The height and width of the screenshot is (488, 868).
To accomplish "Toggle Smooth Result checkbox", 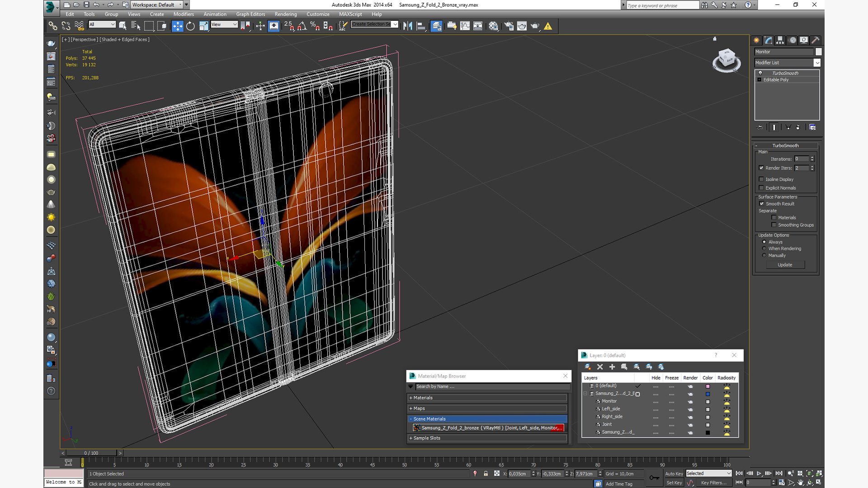I will pos(761,203).
